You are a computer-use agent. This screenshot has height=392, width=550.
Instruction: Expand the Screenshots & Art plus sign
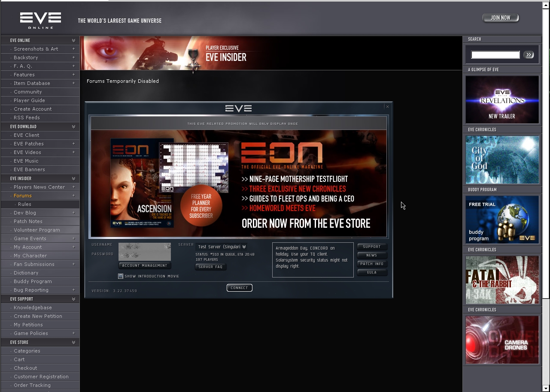coord(73,49)
